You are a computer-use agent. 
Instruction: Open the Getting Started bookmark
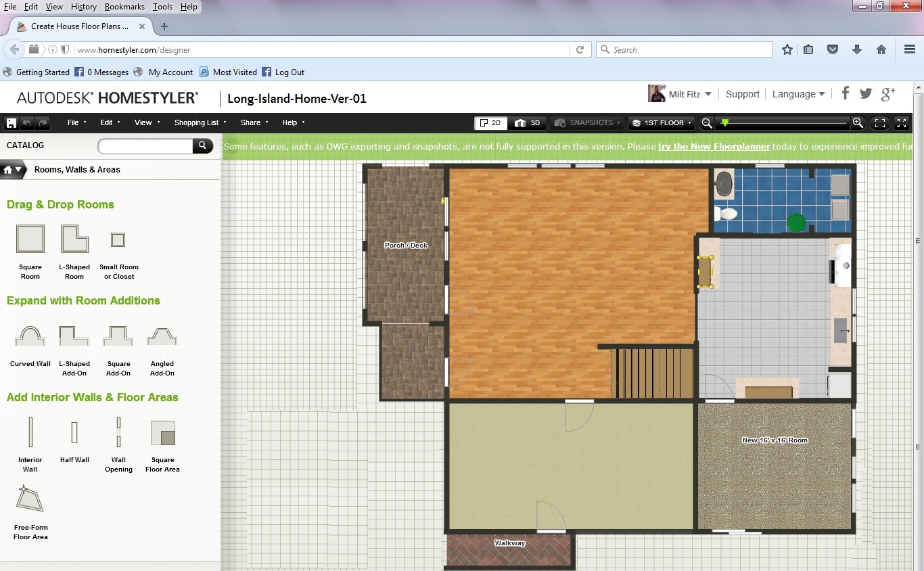[36, 72]
